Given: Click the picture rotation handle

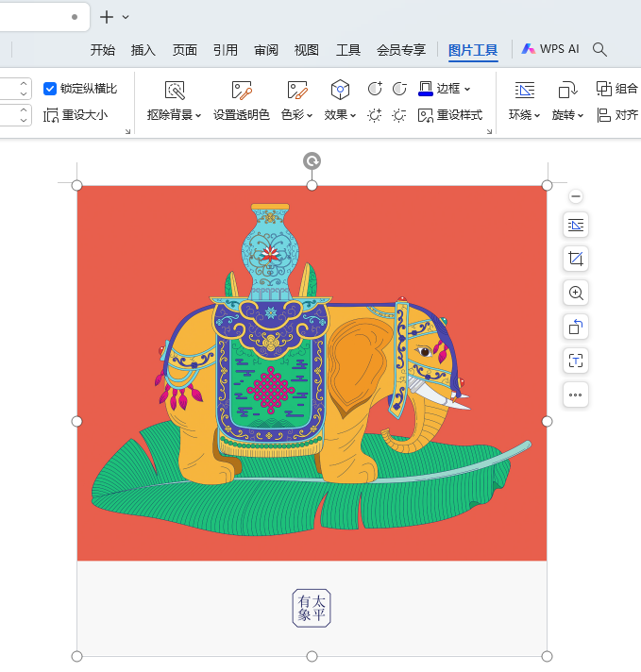Looking at the screenshot, I should click(x=312, y=161).
